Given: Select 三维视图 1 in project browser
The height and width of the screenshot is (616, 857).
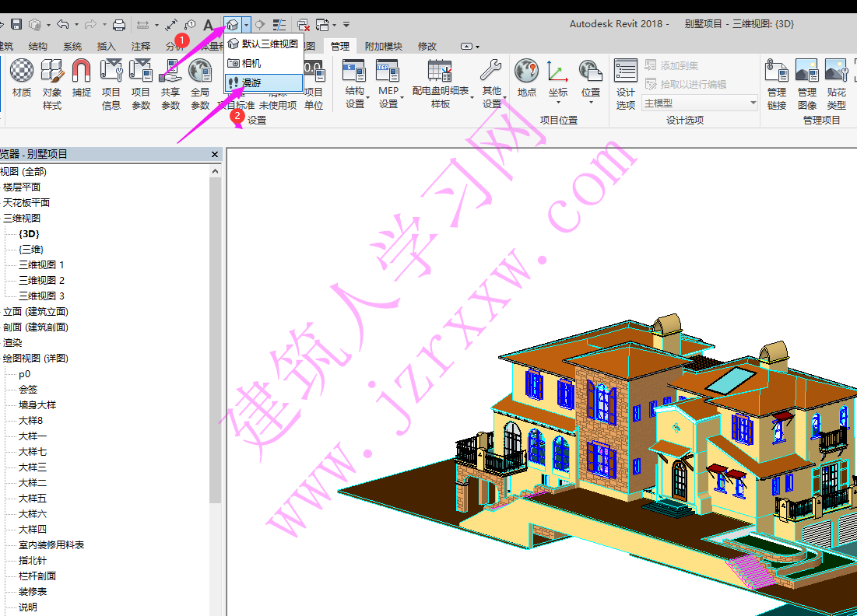Looking at the screenshot, I should click(41, 265).
